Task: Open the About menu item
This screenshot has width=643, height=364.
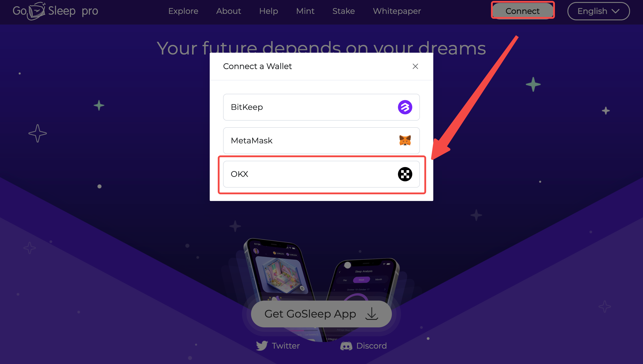Action: pyautogui.click(x=228, y=11)
